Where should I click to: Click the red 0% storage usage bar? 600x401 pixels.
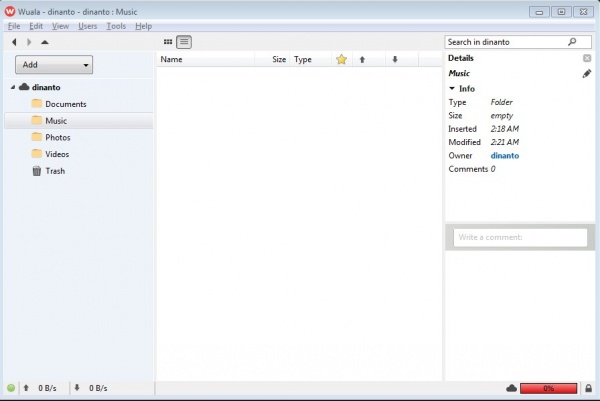(x=548, y=388)
